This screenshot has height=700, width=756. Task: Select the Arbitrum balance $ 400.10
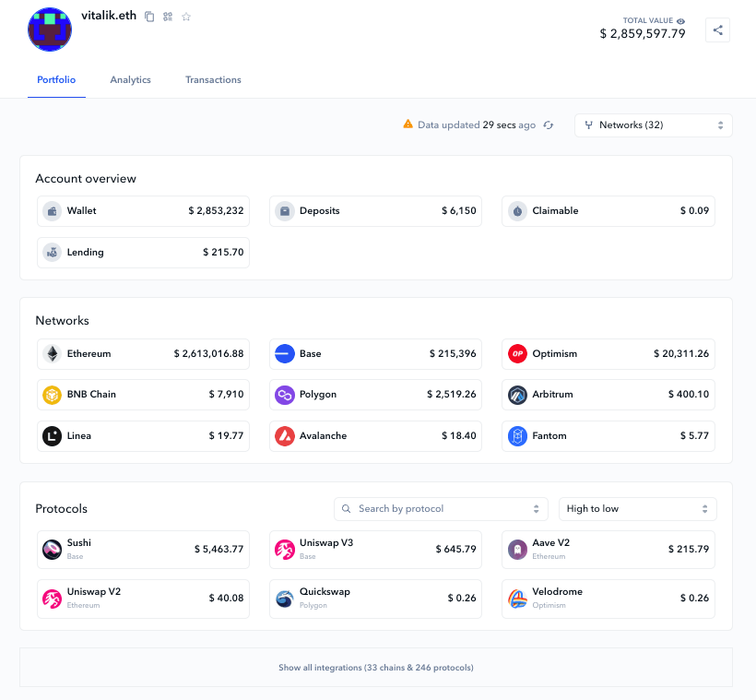tap(689, 395)
